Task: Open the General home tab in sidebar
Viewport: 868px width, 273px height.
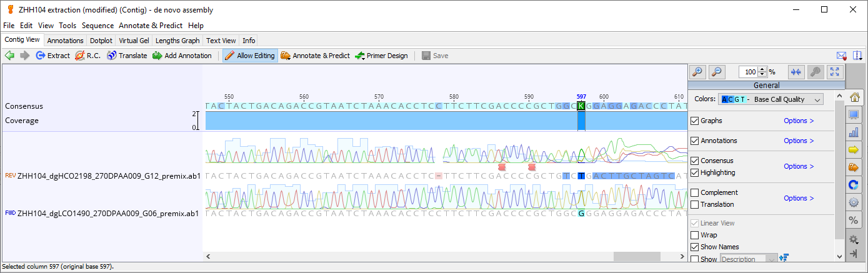Action: (x=854, y=97)
